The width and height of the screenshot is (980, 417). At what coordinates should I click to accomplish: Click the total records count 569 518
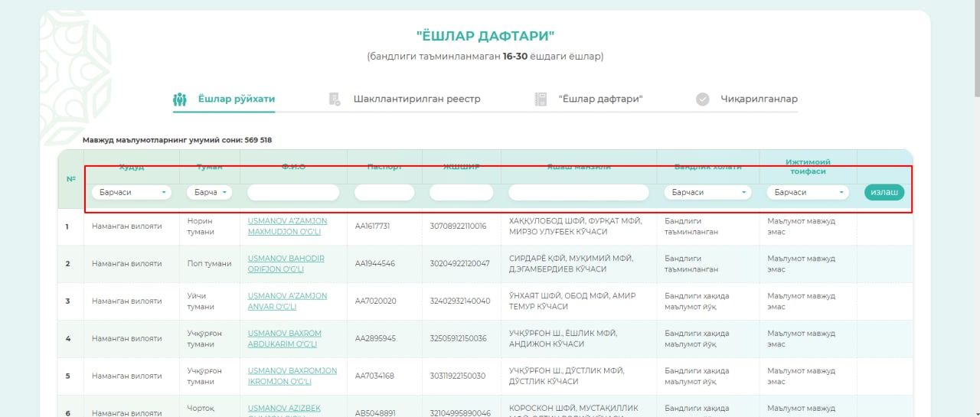[x=258, y=141]
